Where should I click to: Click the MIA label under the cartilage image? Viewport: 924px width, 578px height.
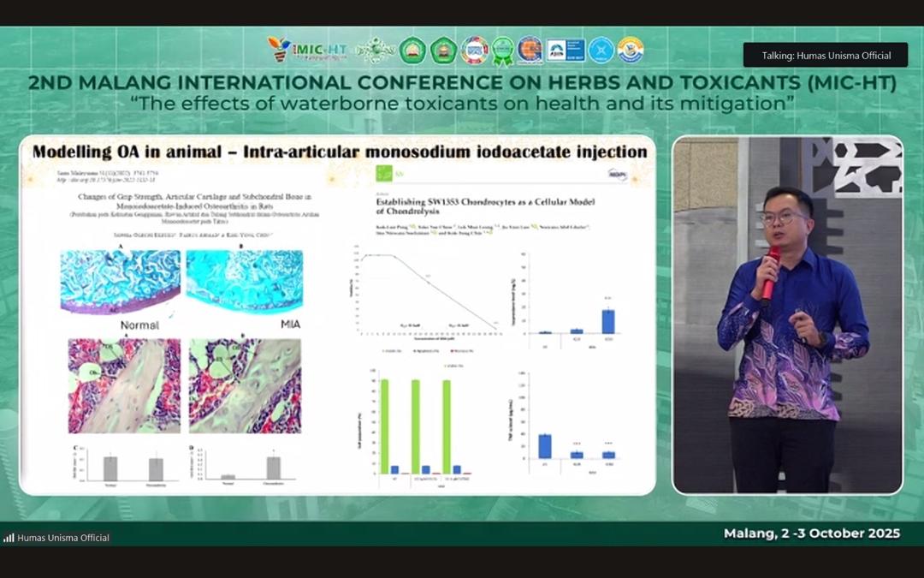pyautogui.click(x=291, y=324)
